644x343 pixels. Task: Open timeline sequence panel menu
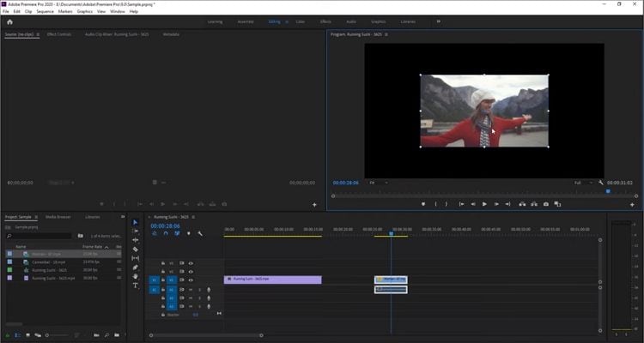point(193,217)
